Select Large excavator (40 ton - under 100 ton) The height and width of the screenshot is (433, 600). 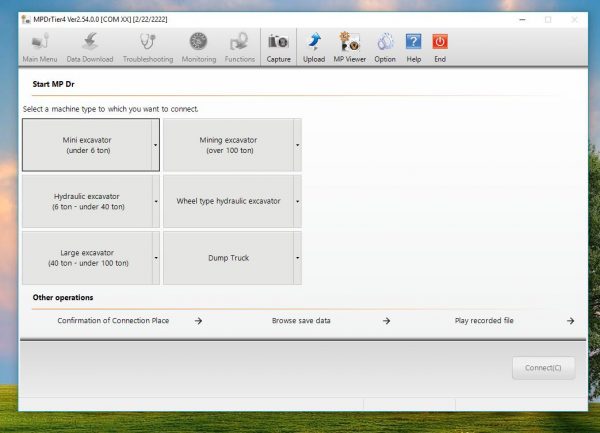pyautogui.click(x=87, y=258)
